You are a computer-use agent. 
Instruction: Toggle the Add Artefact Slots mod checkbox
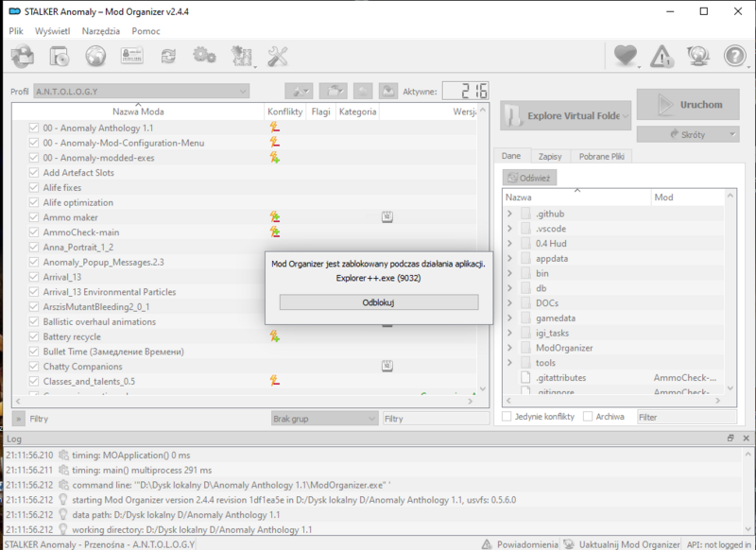34,173
